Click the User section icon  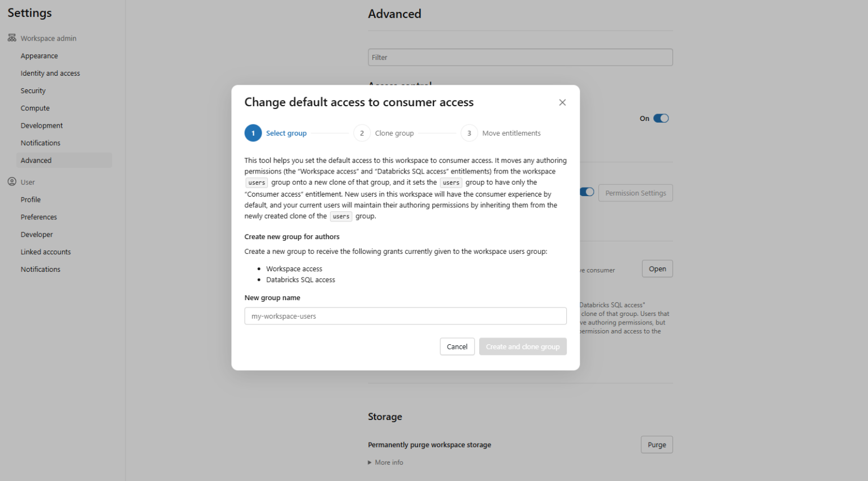tap(12, 181)
